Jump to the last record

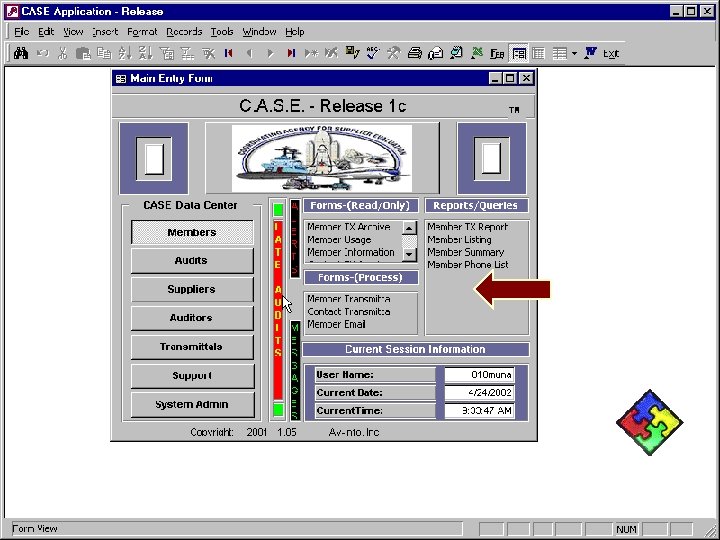click(x=291, y=53)
